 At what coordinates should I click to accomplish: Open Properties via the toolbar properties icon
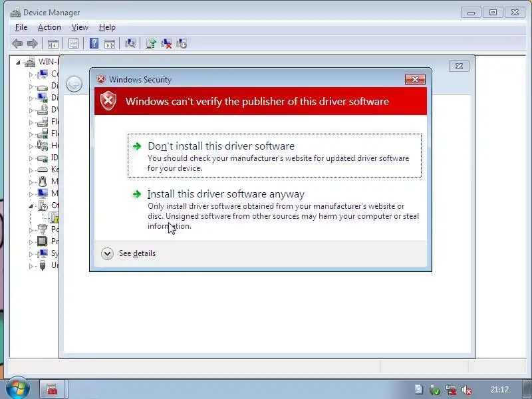(x=73, y=43)
